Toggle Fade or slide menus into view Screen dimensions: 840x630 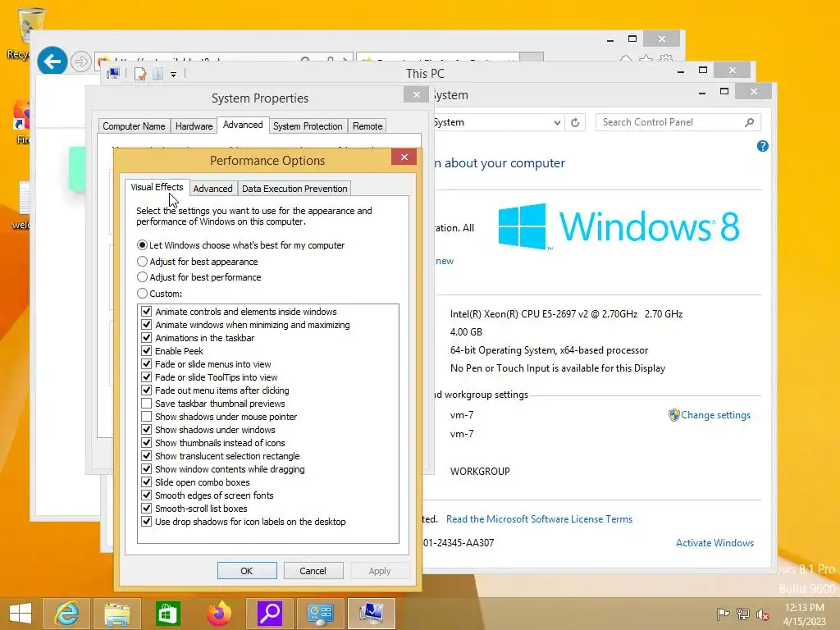click(146, 364)
